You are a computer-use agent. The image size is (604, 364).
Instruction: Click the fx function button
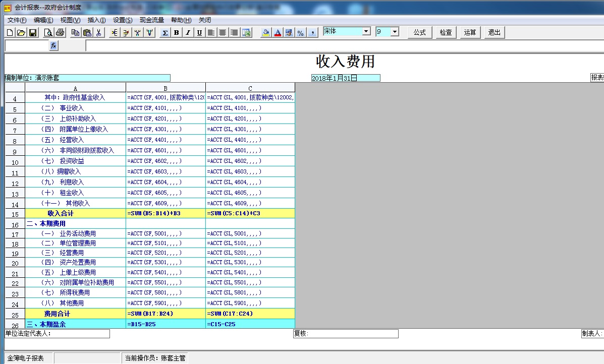tap(53, 46)
